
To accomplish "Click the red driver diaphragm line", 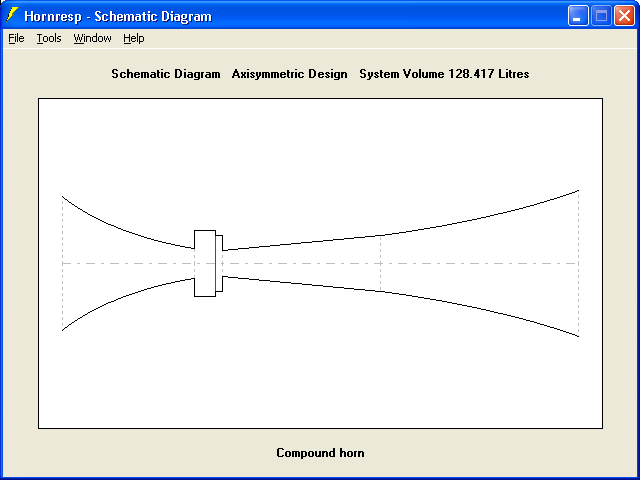I will coord(216,263).
